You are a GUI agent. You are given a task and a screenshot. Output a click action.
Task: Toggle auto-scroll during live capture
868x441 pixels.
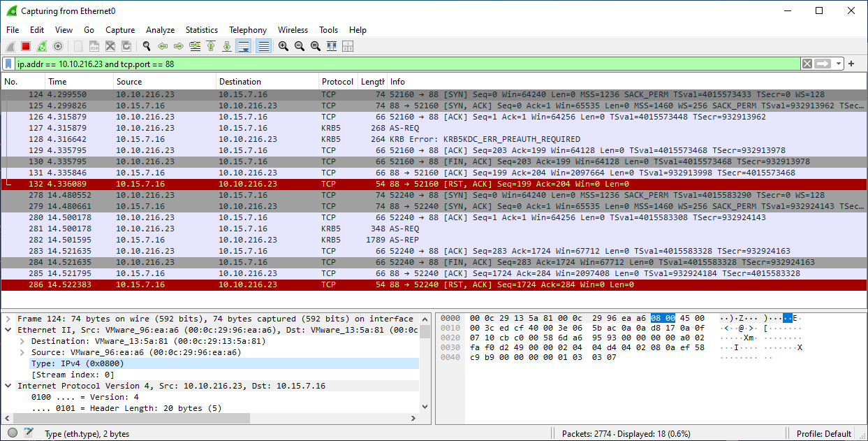[244, 46]
